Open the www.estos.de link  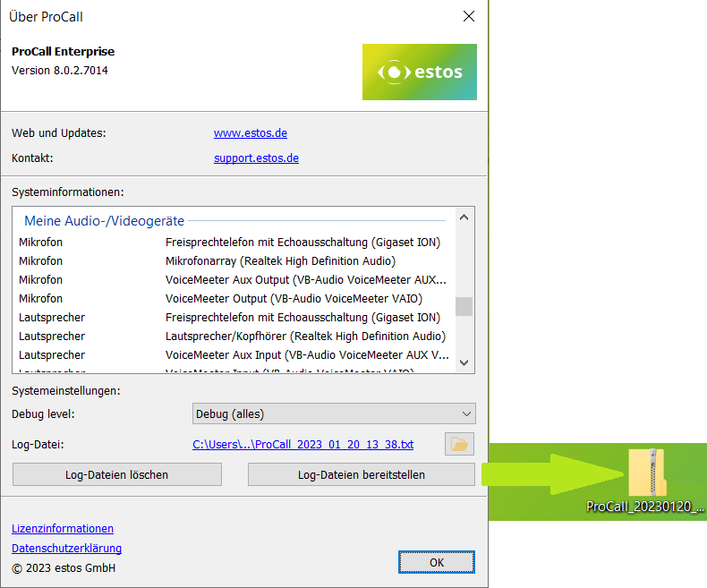coord(250,133)
